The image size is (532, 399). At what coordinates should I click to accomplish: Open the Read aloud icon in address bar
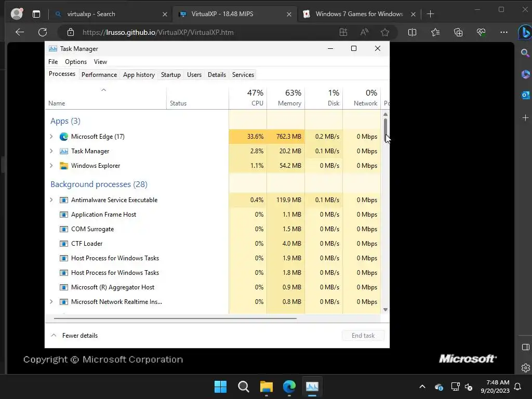[x=364, y=32]
